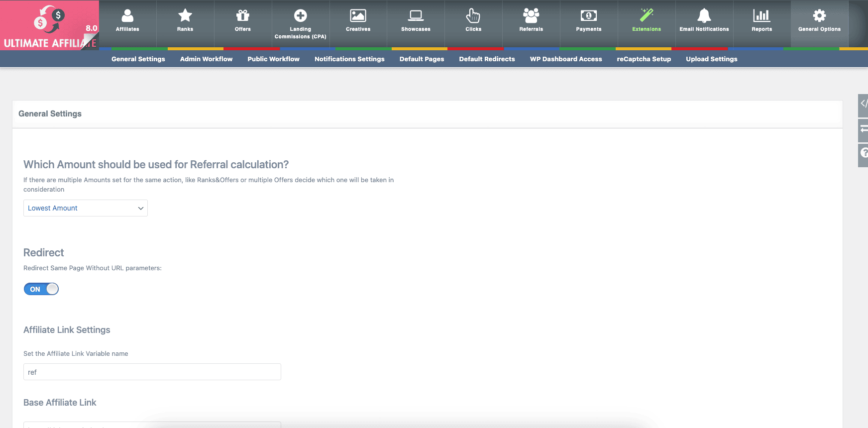Open the Extensions magic wand icon
The image size is (868, 428).
647,16
